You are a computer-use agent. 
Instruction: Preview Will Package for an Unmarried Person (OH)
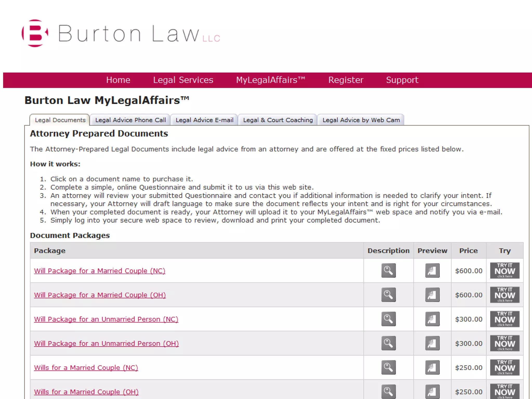pyautogui.click(x=432, y=343)
